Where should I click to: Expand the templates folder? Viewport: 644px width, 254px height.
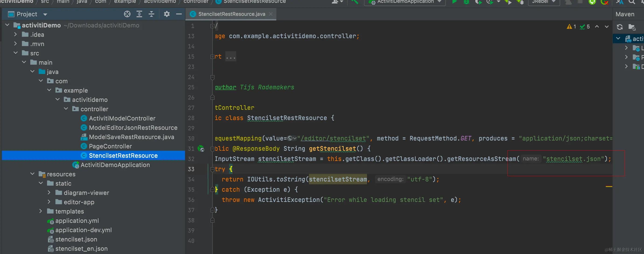(41, 211)
